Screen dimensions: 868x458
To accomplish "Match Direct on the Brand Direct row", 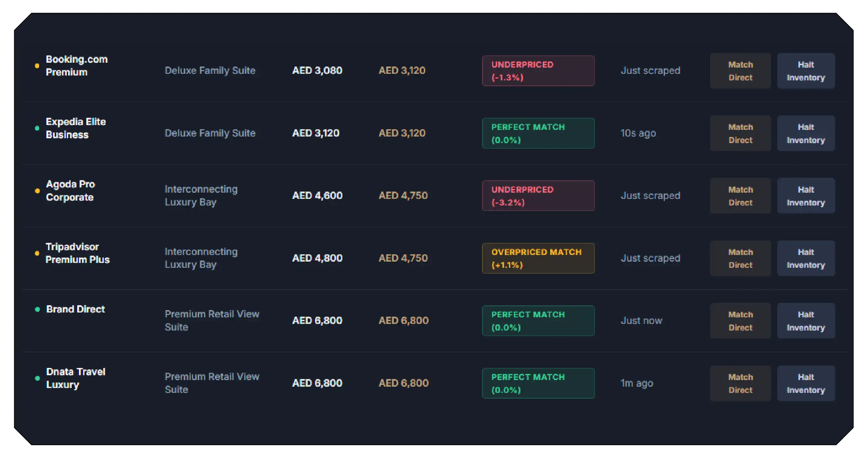I will click(740, 321).
